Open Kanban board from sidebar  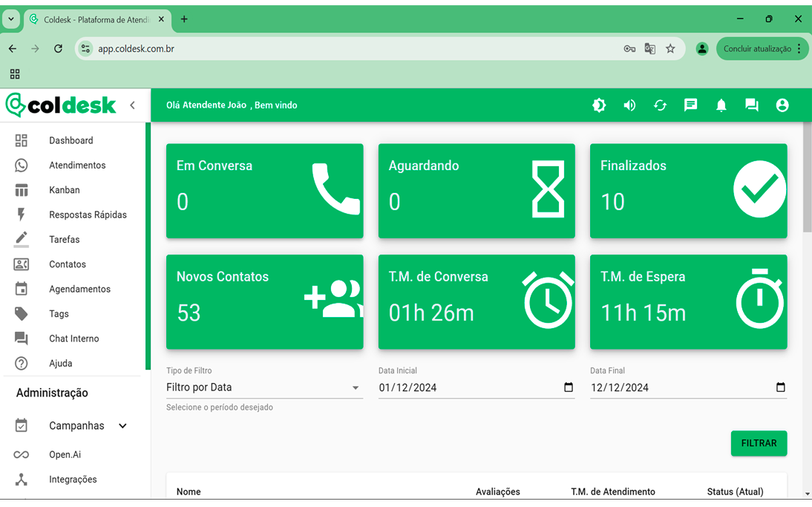[x=64, y=190]
